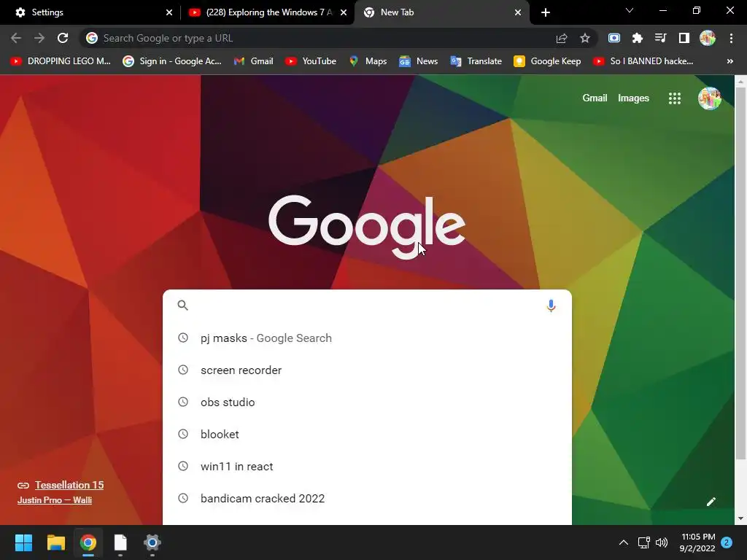Close the Settings tab

coord(169,12)
